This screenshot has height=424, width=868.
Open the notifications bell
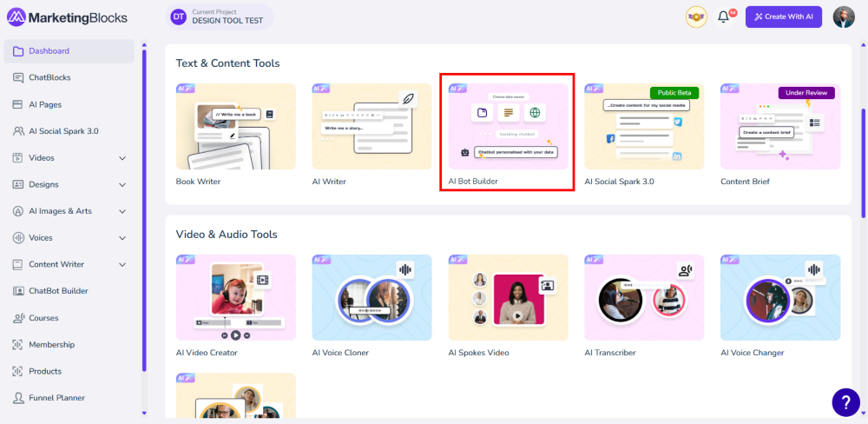click(724, 17)
